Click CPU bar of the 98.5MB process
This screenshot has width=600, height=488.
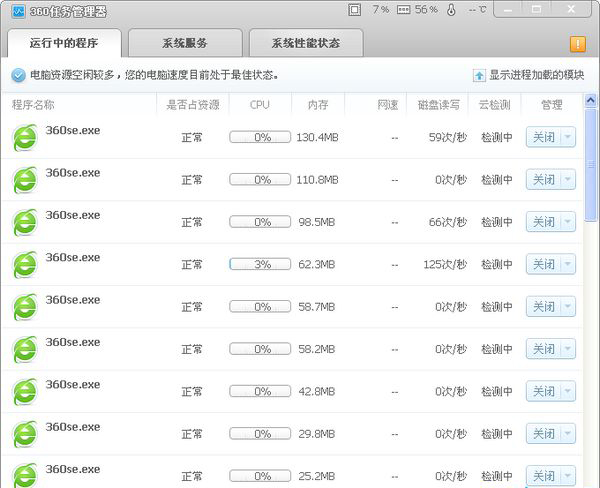(260, 222)
